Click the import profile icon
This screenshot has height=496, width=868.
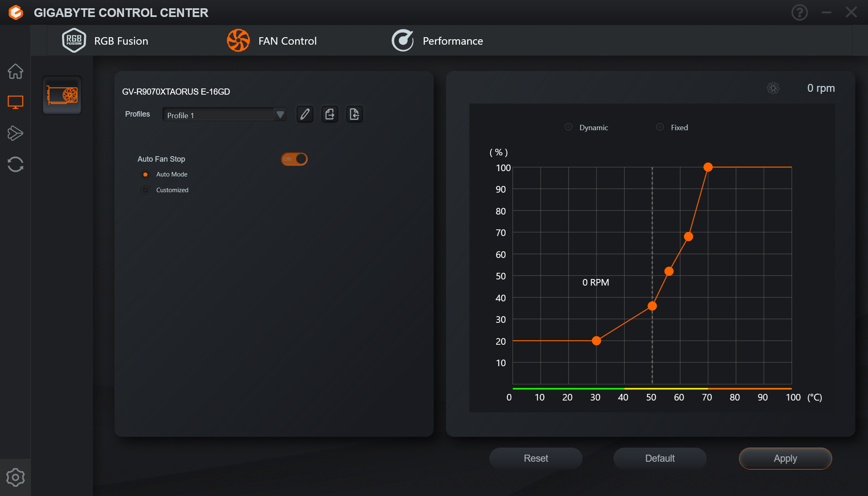tap(355, 114)
